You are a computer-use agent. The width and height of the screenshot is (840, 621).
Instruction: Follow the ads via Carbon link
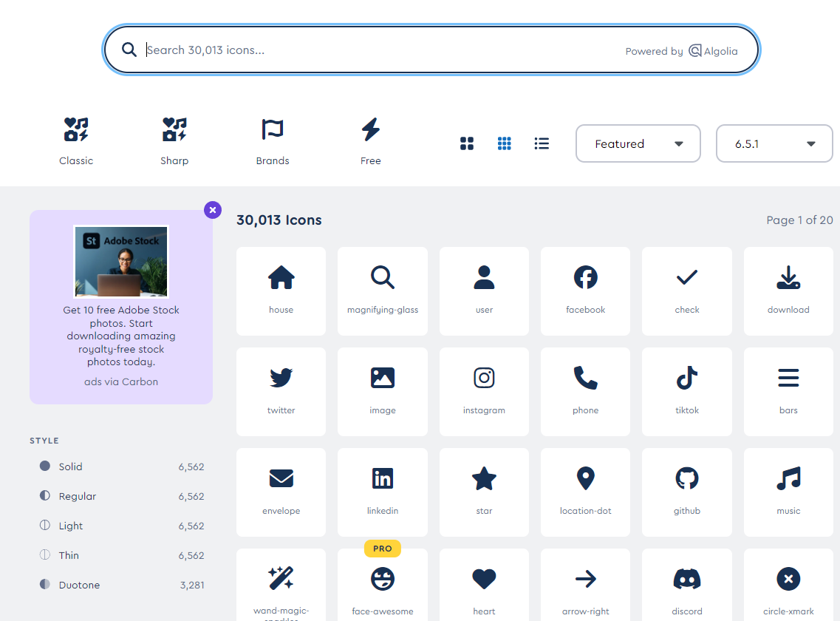pyautogui.click(x=121, y=381)
